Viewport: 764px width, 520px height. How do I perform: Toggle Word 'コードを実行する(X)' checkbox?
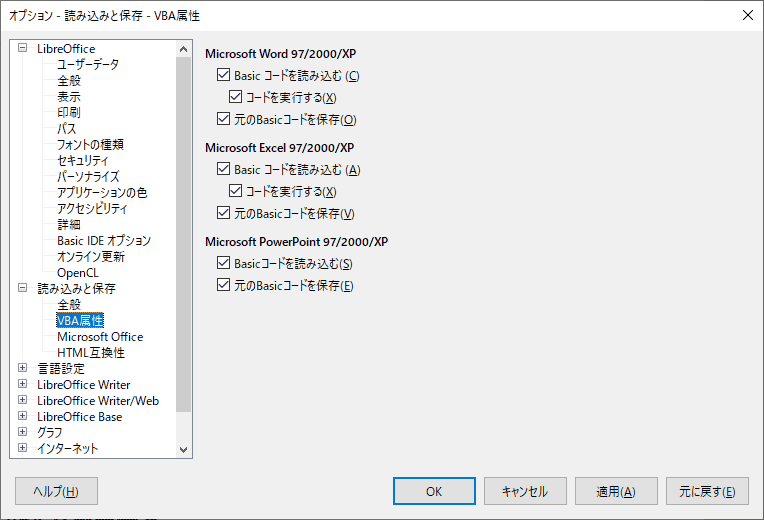tap(235, 96)
